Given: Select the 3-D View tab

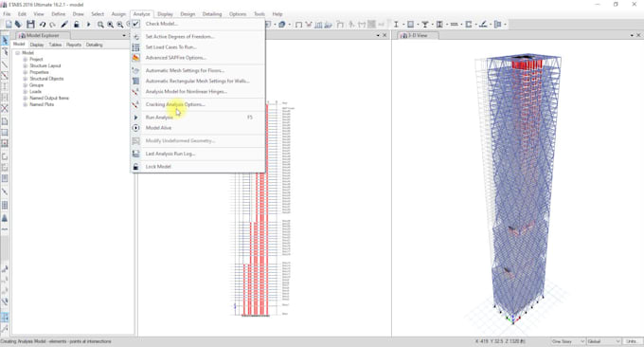Looking at the screenshot, I should pos(418,36).
